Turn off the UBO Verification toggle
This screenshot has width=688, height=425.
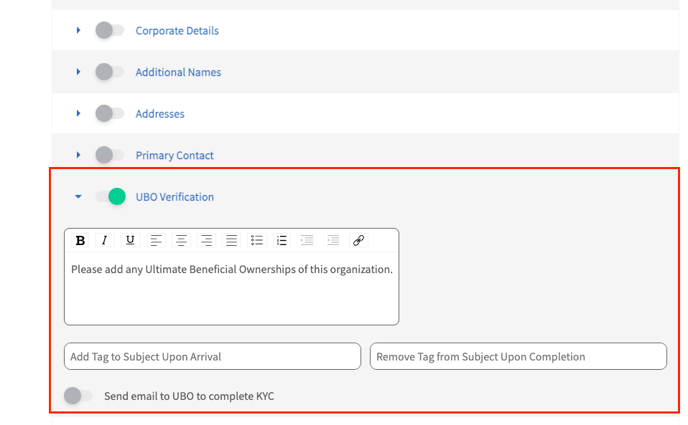(x=111, y=196)
